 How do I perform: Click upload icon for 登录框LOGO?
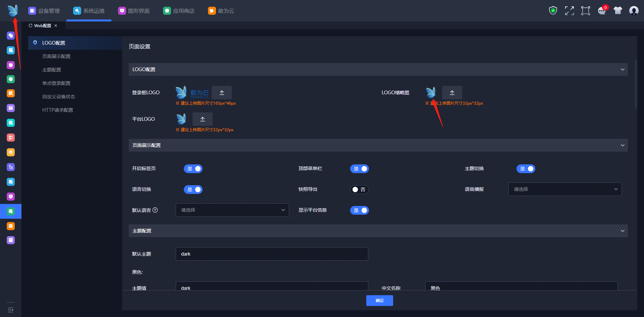click(x=222, y=93)
